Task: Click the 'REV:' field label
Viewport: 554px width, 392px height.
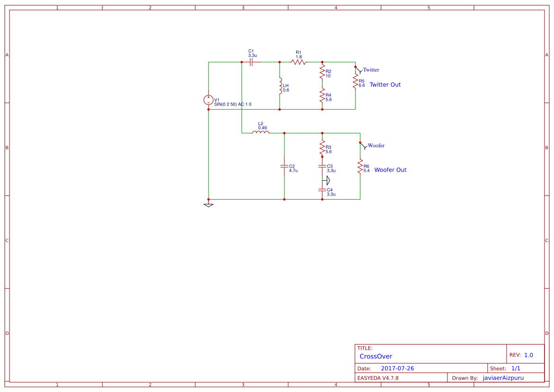Action: click(x=515, y=355)
